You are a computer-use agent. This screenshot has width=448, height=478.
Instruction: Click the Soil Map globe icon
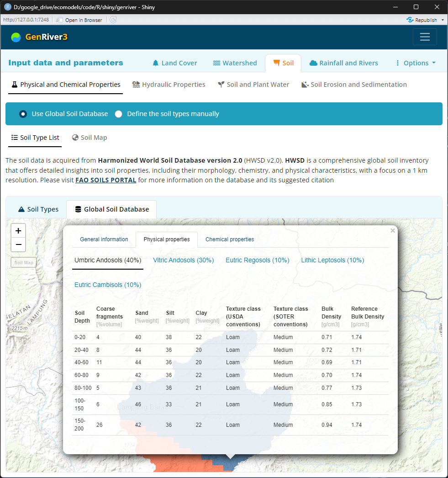point(75,138)
